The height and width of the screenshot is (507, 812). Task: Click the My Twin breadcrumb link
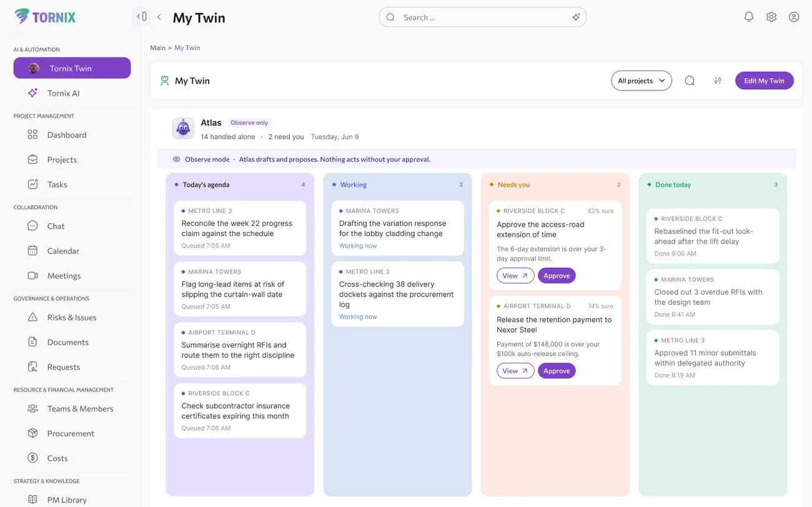click(x=187, y=47)
